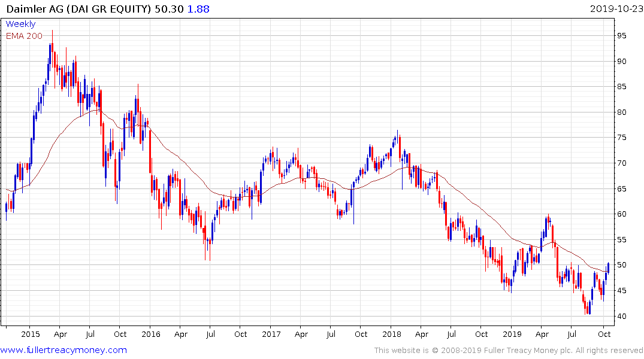Select the blue change value 1.88
The width and height of the screenshot is (644, 359).
[198, 8]
